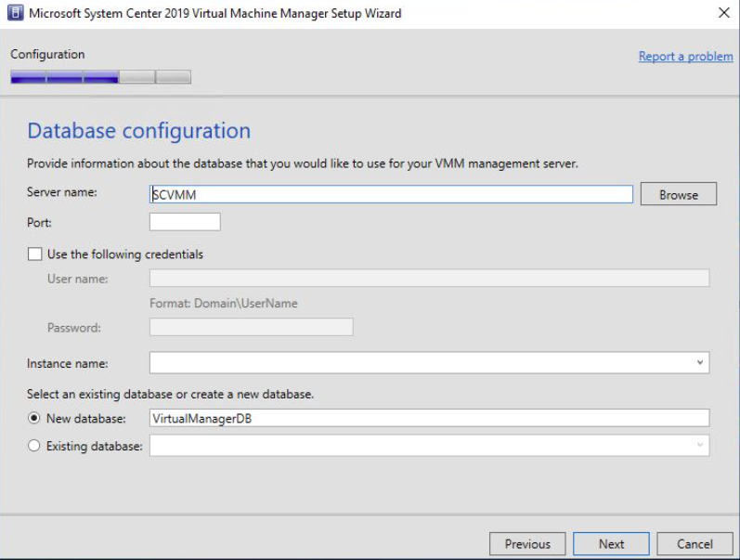
Task: Click the Instance name label
Action: click(68, 363)
